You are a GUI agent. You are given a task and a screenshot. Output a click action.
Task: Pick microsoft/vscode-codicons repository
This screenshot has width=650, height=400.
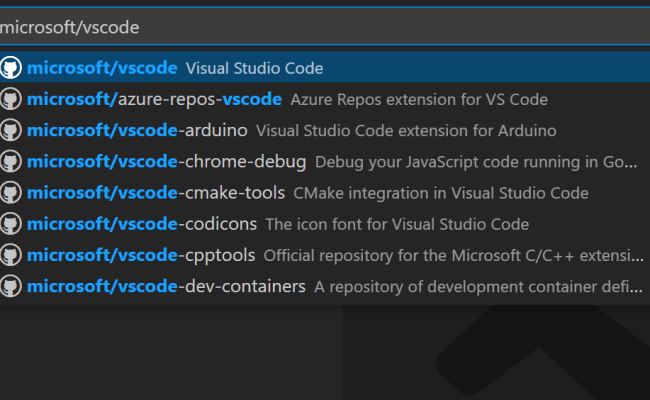[x=142, y=224]
